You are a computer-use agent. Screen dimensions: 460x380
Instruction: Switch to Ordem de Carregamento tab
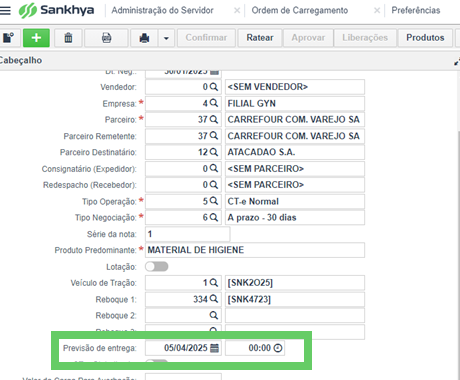click(300, 10)
